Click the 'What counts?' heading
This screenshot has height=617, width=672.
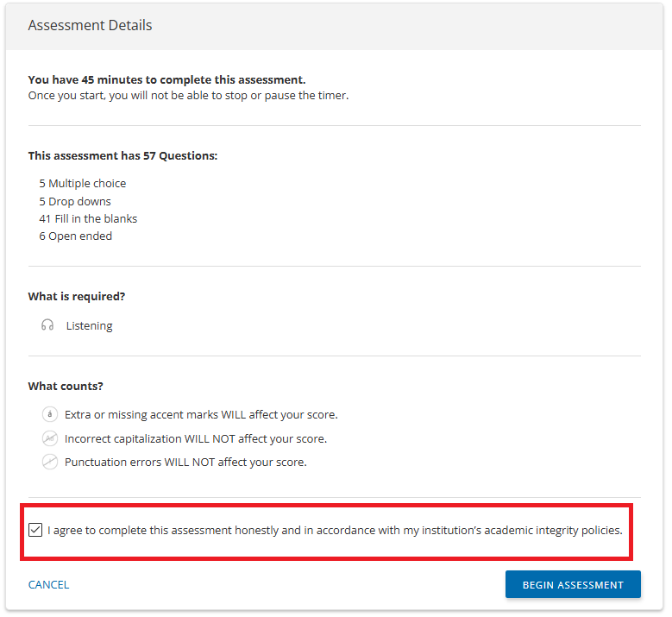coord(66,386)
